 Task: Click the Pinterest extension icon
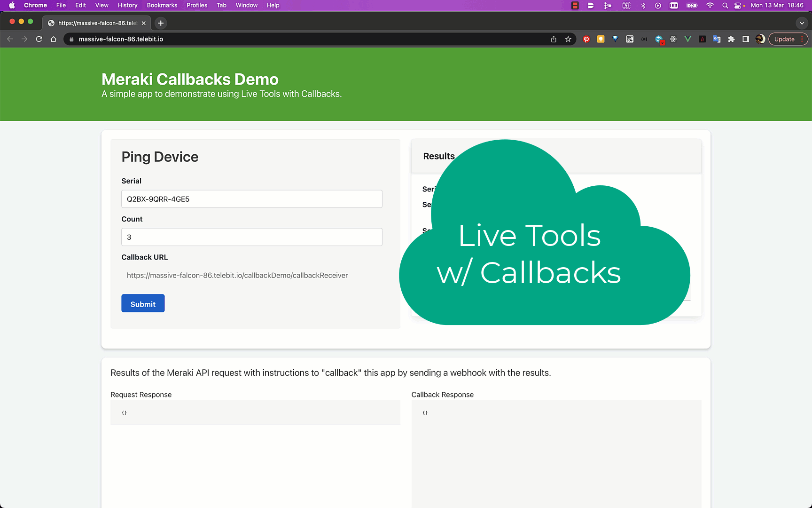(x=586, y=39)
